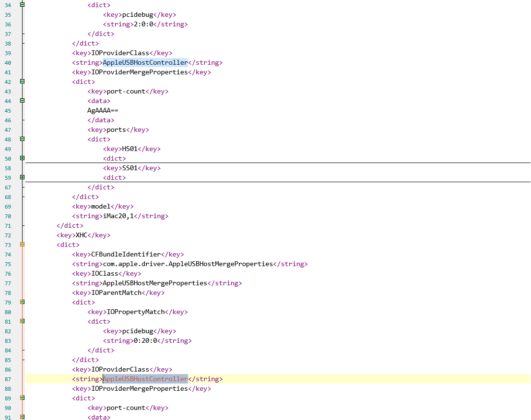The height and width of the screenshot is (420, 531).
Task: Click the highlighted AppleUSBHostController on line 87
Action: click(x=145, y=379)
